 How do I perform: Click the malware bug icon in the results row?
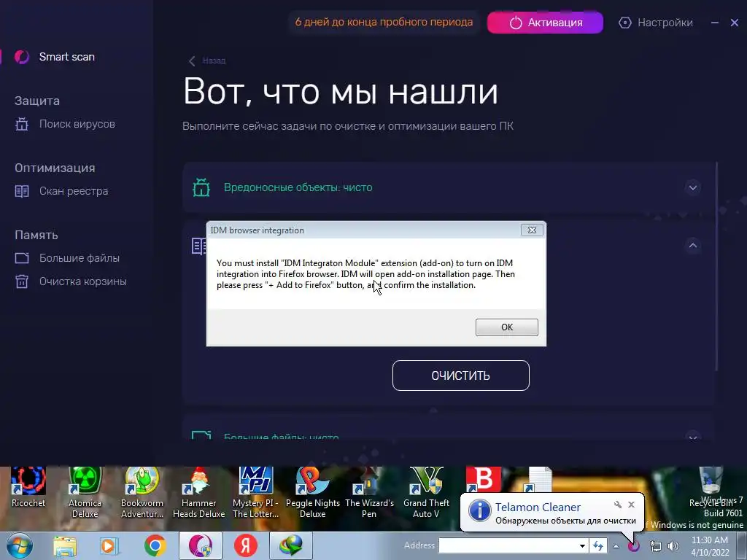201,187
